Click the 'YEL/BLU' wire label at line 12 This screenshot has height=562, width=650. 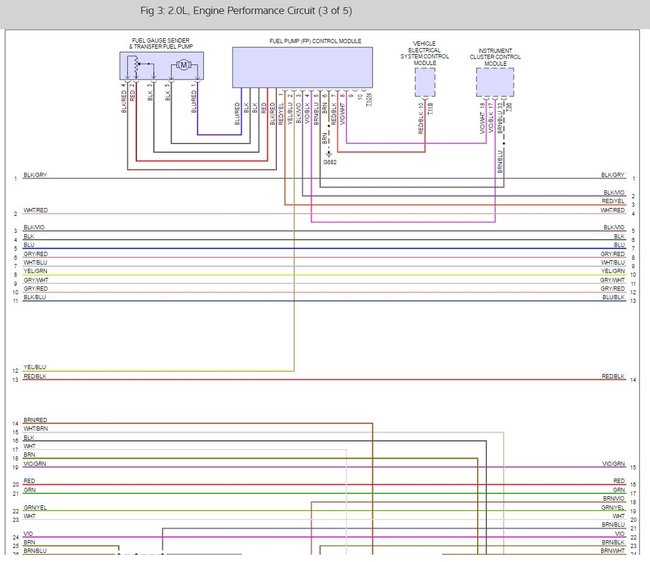(x=35, y=367)
